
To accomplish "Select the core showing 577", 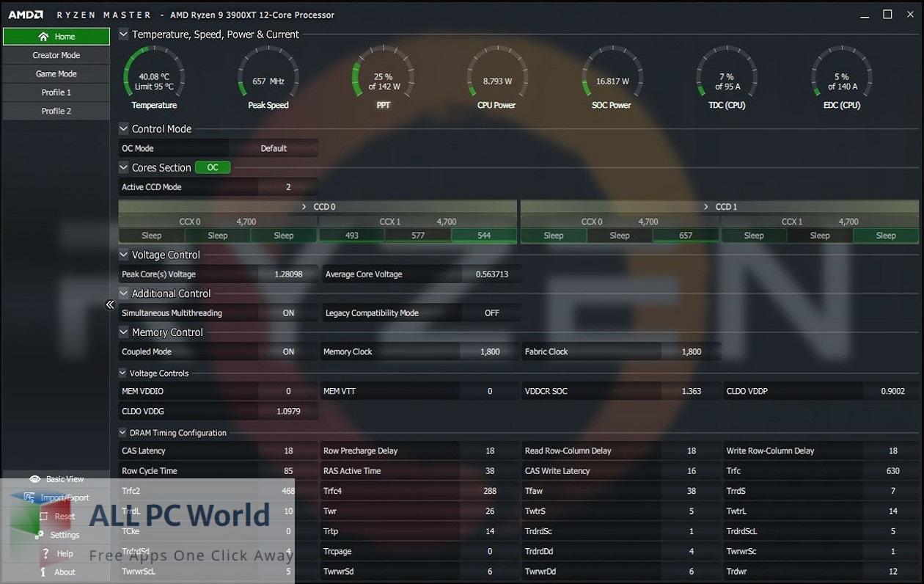I will pyautogui.click(x=418, y=236).
